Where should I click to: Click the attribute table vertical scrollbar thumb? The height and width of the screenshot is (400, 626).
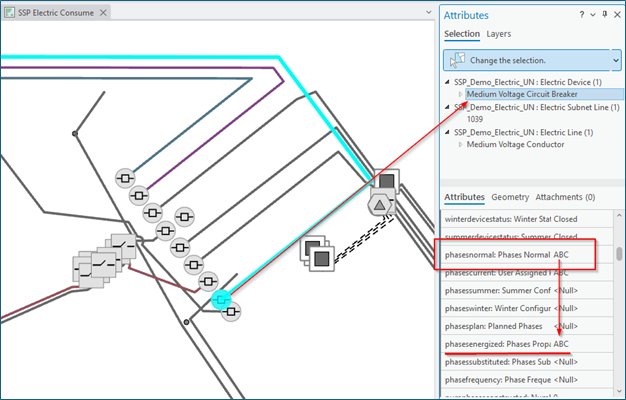click(x=619, y=254)
